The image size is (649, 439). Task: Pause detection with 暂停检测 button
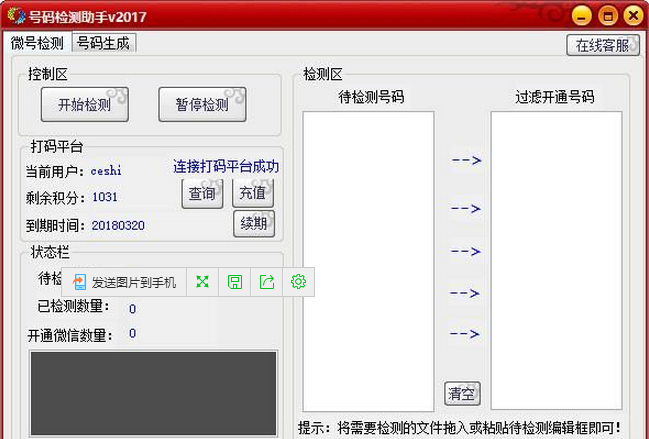coord(202,104)
